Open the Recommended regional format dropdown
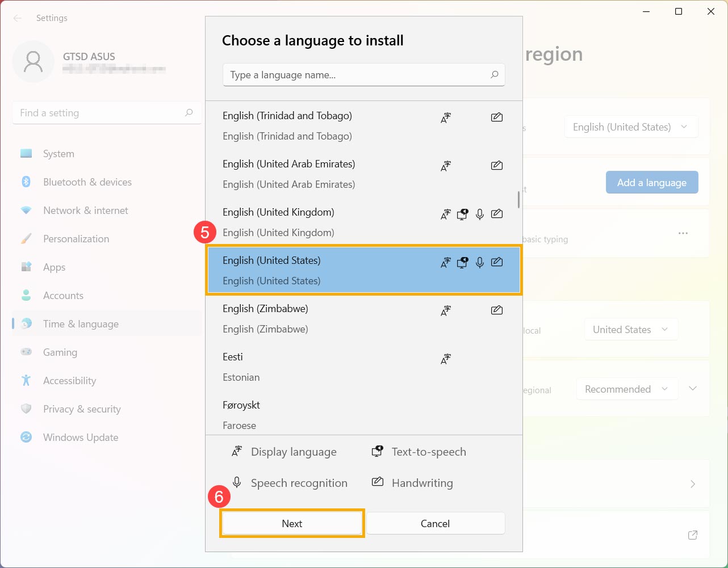 tap(627, 389)
